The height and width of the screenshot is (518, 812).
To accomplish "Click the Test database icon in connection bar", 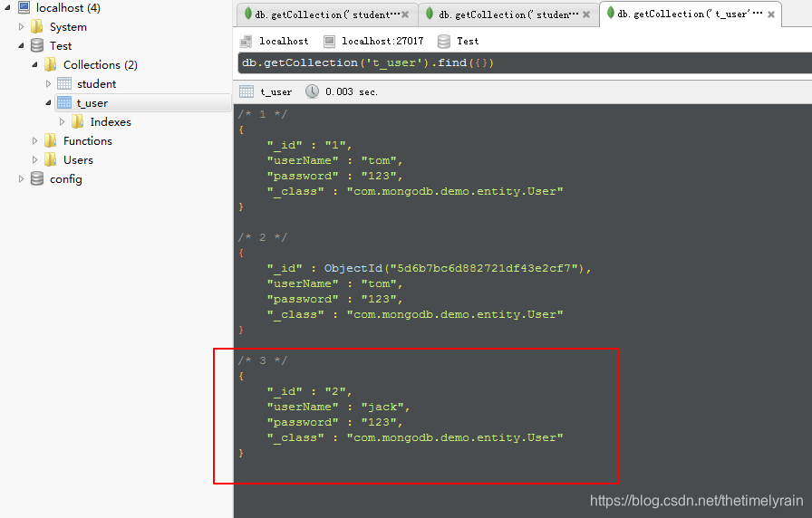I will pos(444,42).
